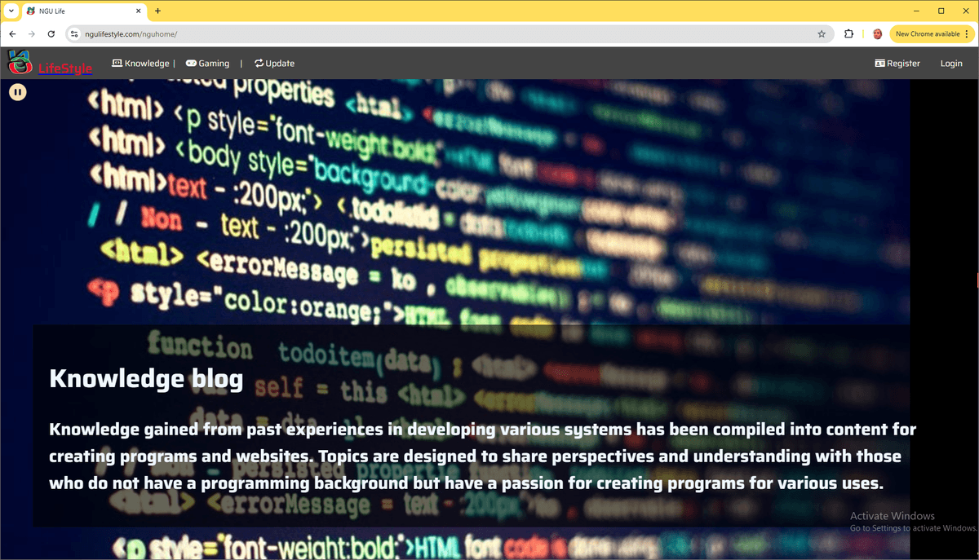
Task: Click the NGU LifeStyle logo
Action: pos(50,63)
